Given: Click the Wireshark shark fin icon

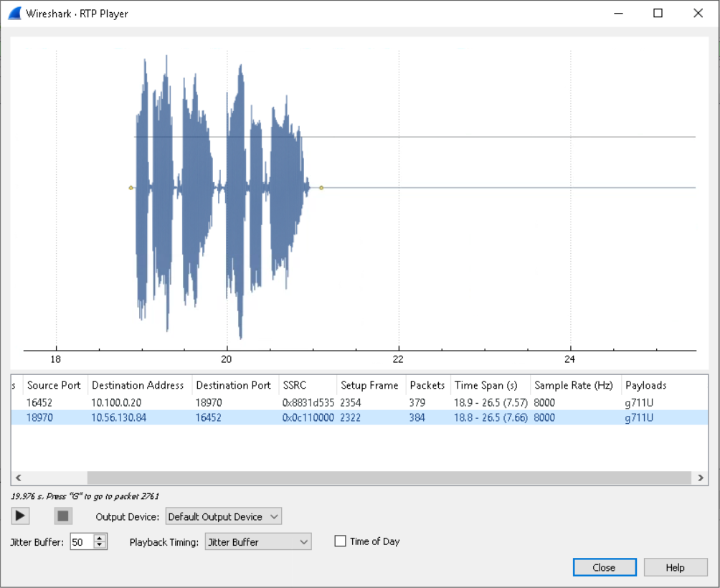Looking at the screenshot, I should (14, 14).
